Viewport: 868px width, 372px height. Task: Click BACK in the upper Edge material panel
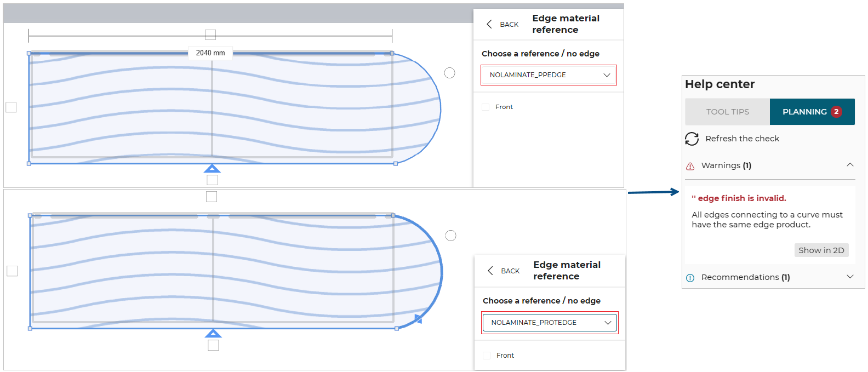(x=503, y=25)
